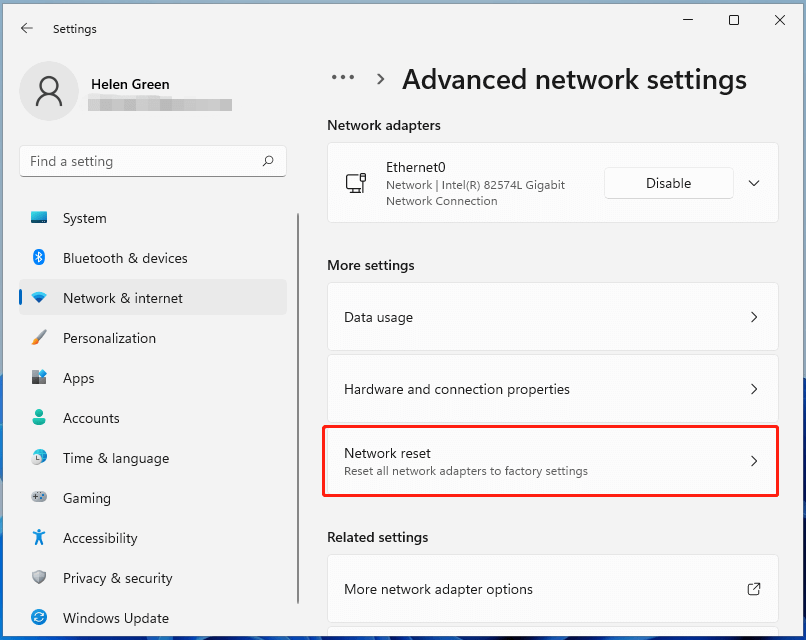Screen dimensions: 806x640
Task: Click the Gaming controller icon
Action: (x=38, y=498)
